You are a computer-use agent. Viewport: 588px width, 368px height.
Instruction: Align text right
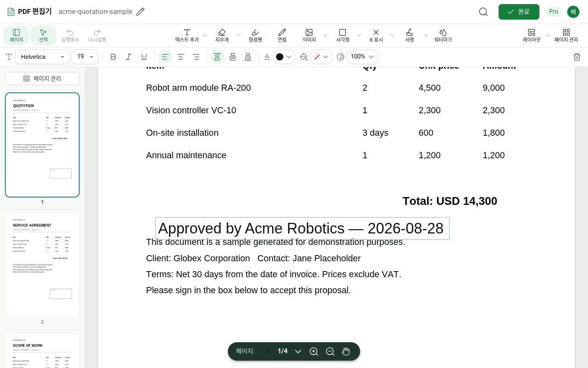196,57
